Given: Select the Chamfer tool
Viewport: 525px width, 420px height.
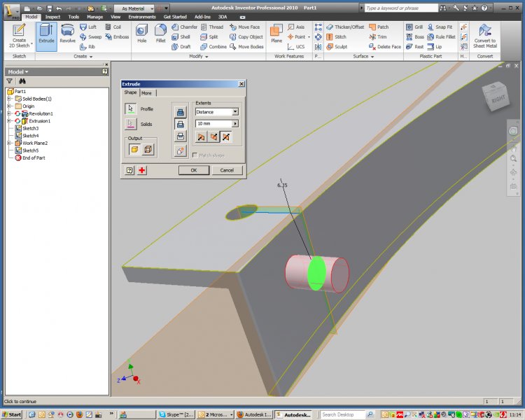Looking at the screenshot, I should 185,27.
